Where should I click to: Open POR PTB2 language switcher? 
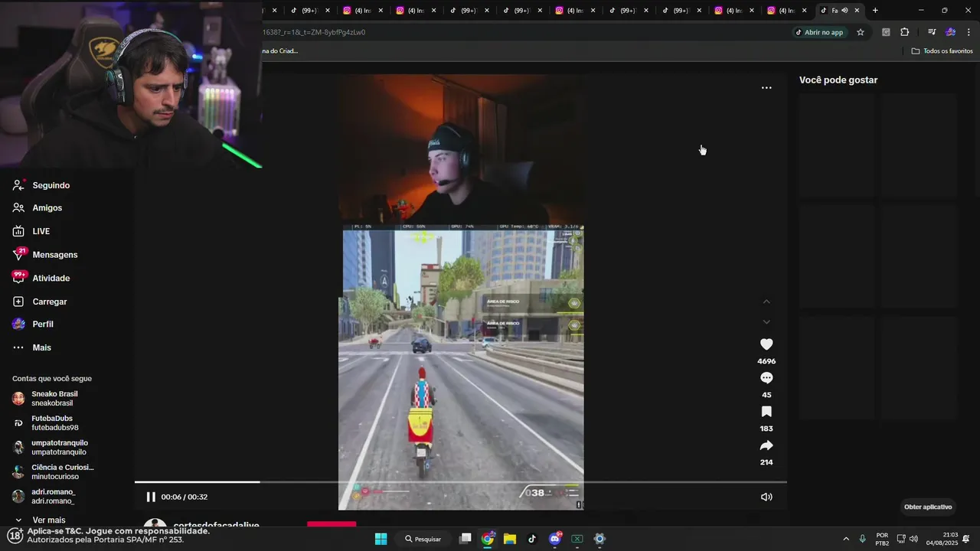882,539
